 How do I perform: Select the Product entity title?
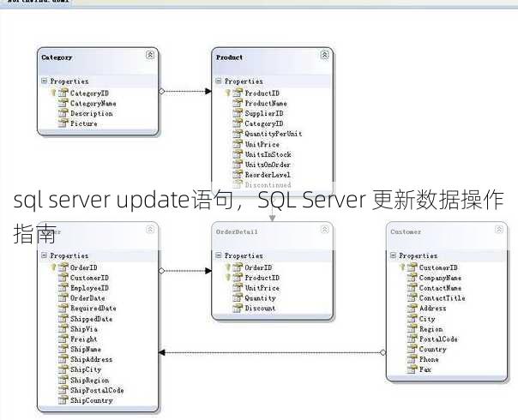pyautogui.click(x=229, y=57)
